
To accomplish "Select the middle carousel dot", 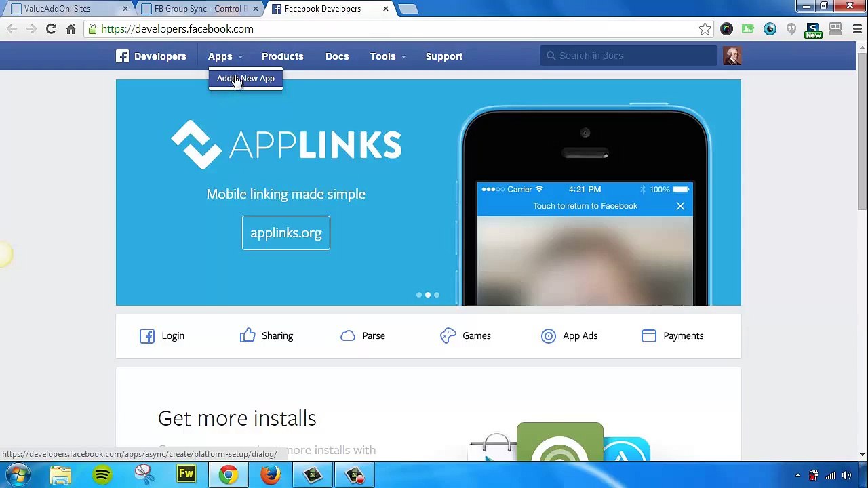I will tap(428, 295).
